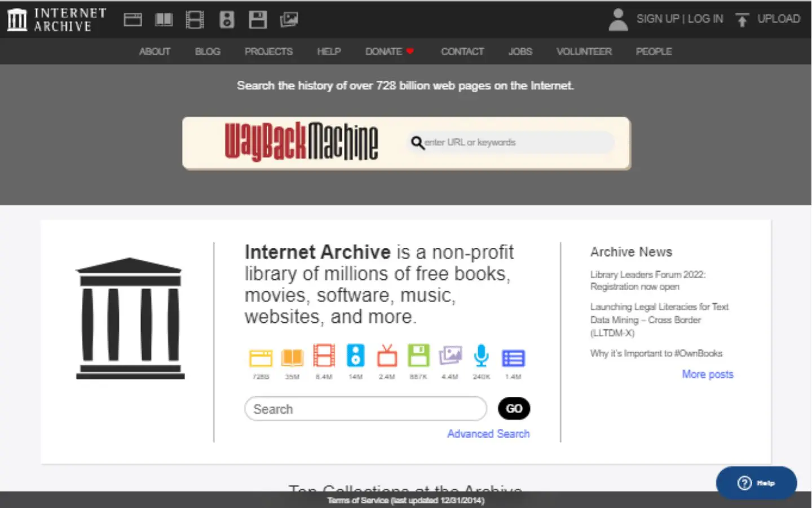Open the TV icon labeled 2.4M
This screenshot has width=812, height=508.
[x=387, y=356]
